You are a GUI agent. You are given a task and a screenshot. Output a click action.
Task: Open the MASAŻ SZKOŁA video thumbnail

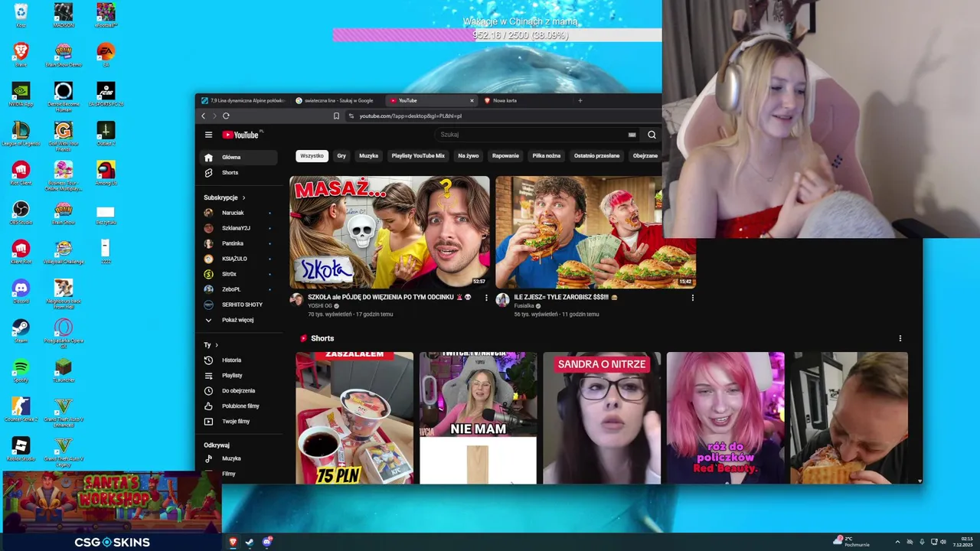(x=390, y=232)
